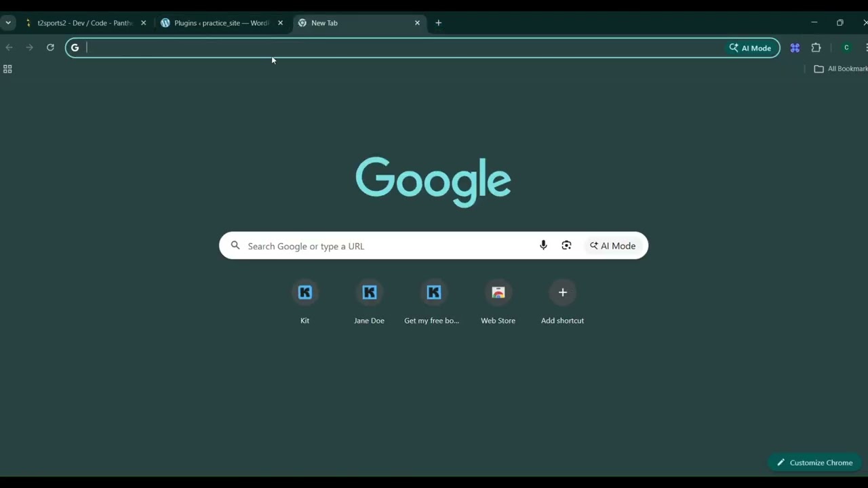This screenshot has width=868, height=488.
Task: Click AI Mode in the address bar
Action: pos(750,48)
